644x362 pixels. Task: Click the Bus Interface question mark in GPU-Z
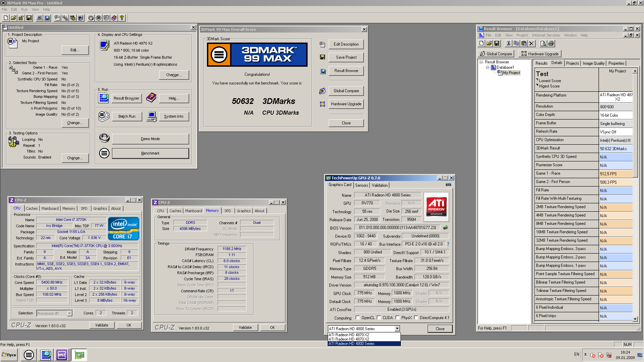[448, 244]
